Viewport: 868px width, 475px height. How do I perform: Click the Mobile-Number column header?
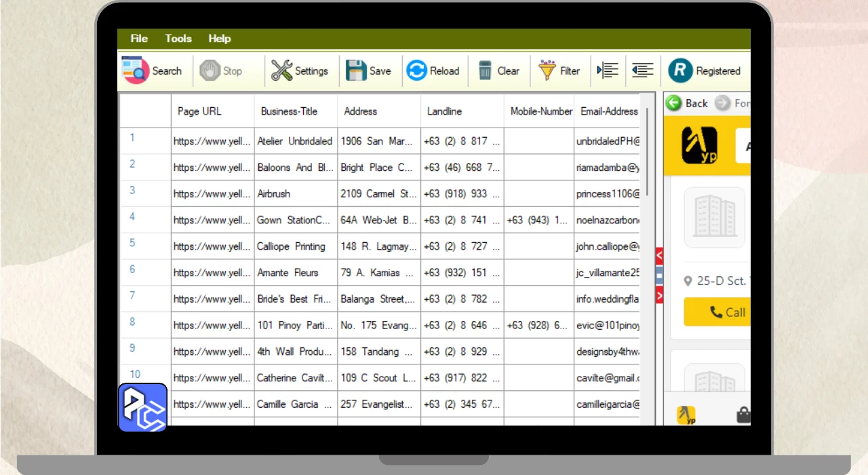pos(539,111)
